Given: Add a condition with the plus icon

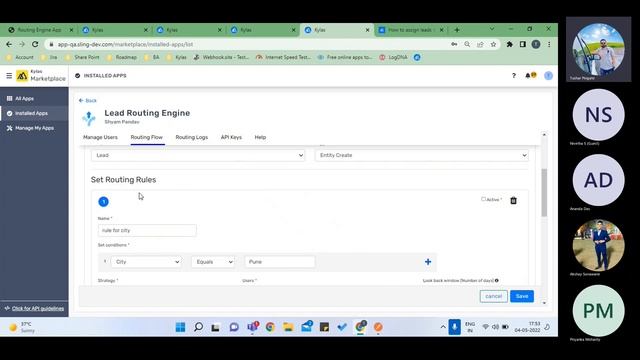Looking at the screenshot, I should click(428, 262).
